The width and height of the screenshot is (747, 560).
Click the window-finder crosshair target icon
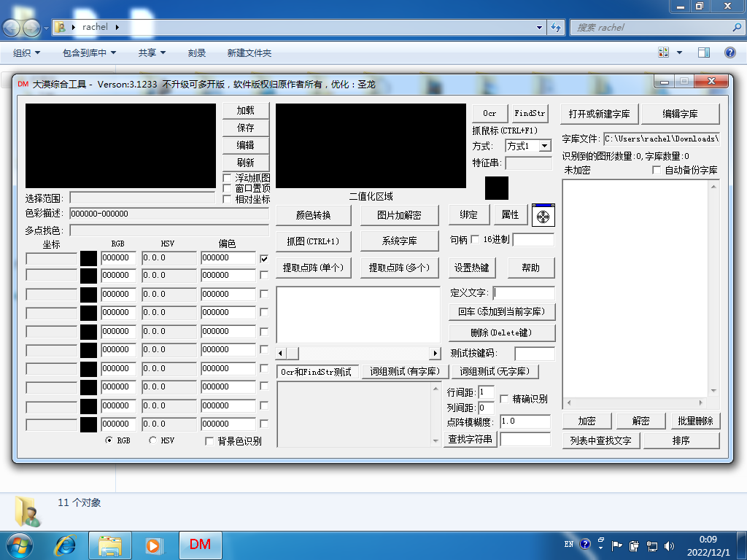[x=543, y=216]
